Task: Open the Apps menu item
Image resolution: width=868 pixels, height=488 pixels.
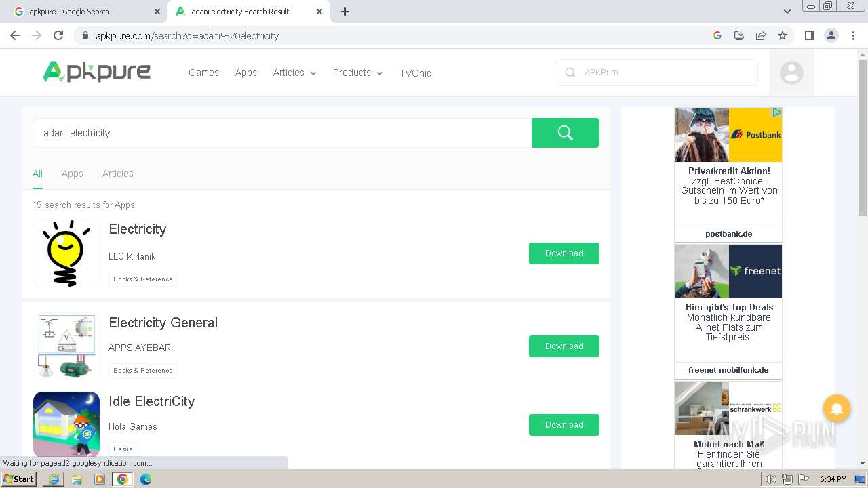Action: tap(245, 73)
